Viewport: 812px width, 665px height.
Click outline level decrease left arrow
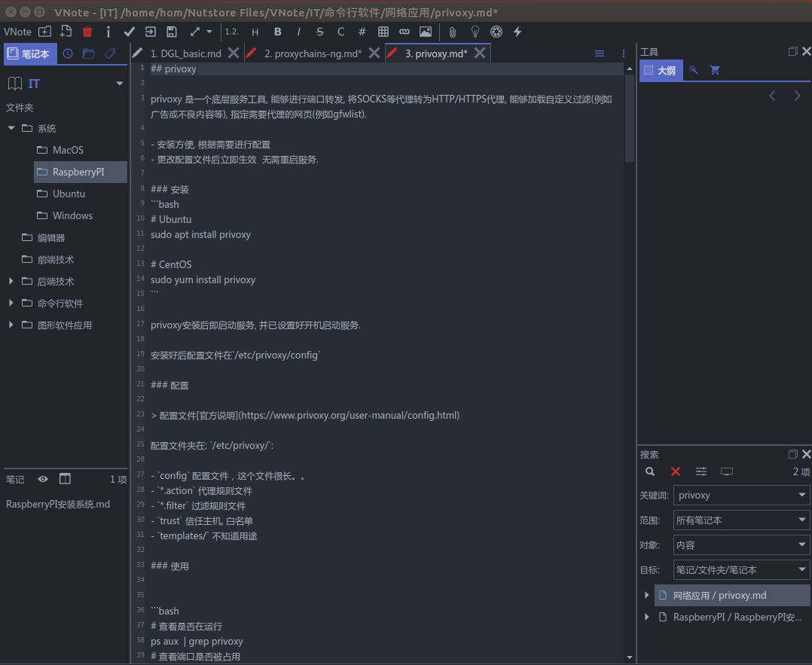(x=772, y=96)
